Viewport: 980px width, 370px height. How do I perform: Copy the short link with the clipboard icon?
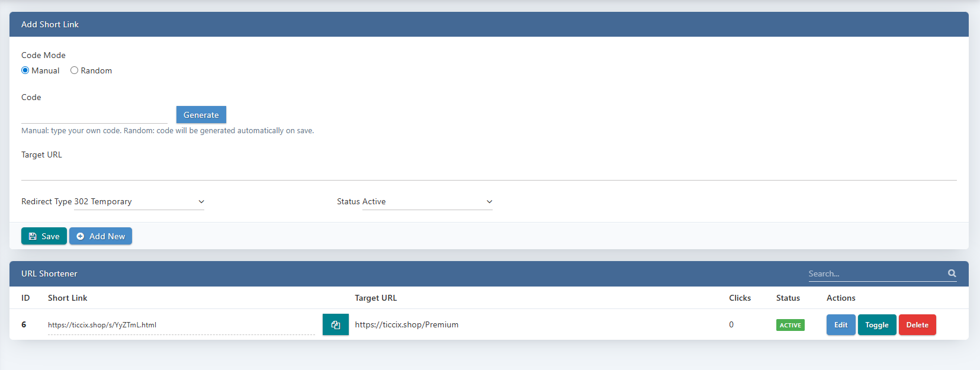[x=335, y=324]
